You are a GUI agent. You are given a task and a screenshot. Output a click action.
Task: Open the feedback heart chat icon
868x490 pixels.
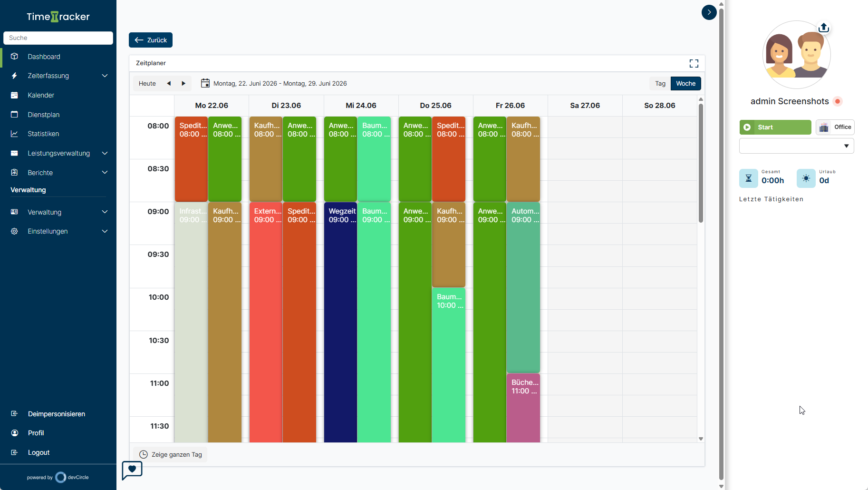click(132, 470)
